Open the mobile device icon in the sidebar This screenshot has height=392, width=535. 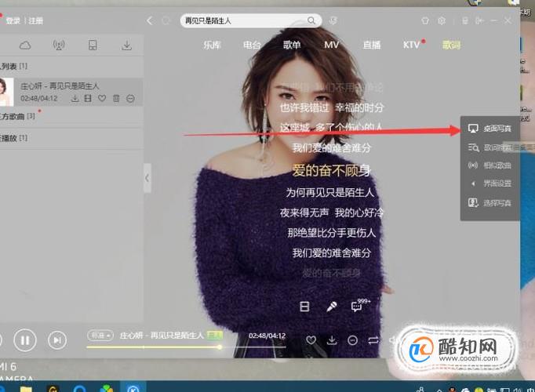pyautogui.click(x=93, y=45)
